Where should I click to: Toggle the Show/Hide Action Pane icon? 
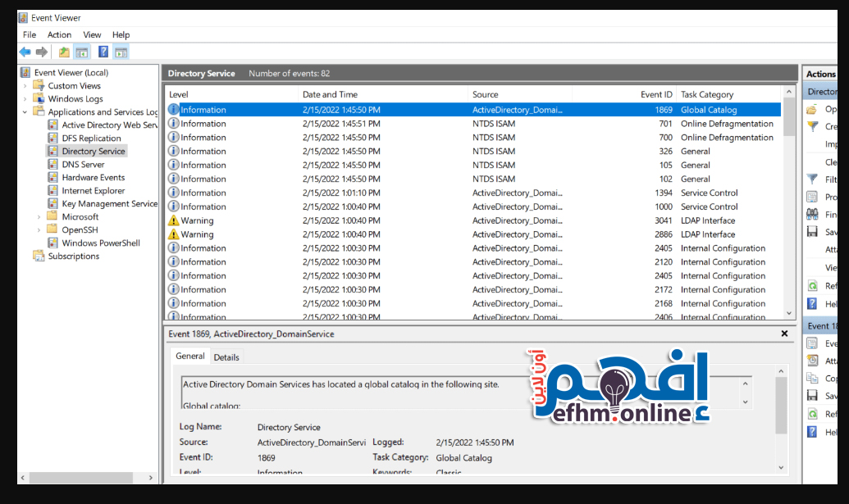coord(121,52)
